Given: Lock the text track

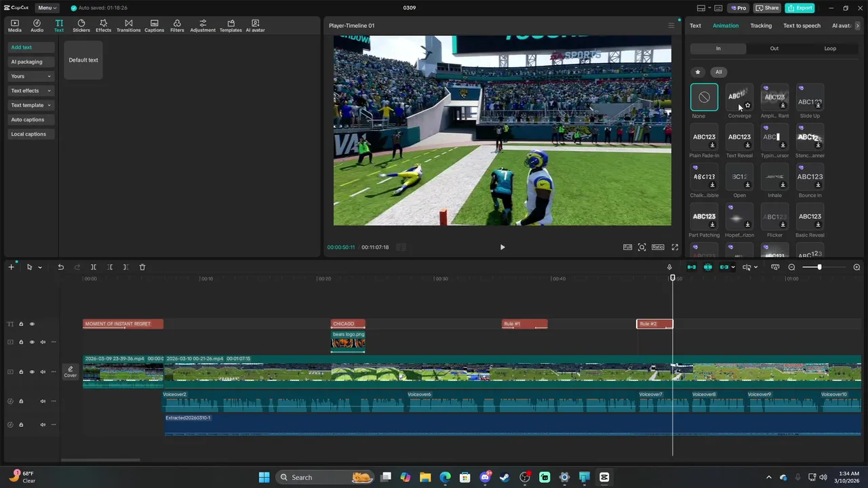Looking at the screenshot, I should click(x=21, y=324).
